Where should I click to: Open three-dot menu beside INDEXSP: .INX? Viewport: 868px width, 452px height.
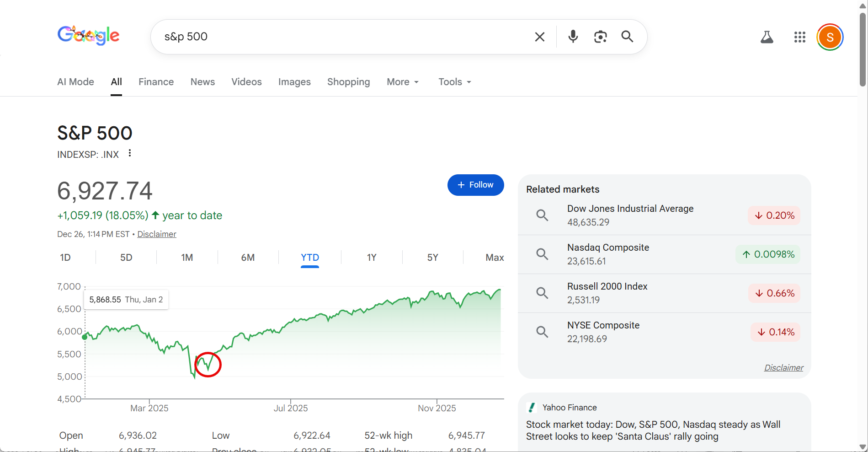coord(130,153)
